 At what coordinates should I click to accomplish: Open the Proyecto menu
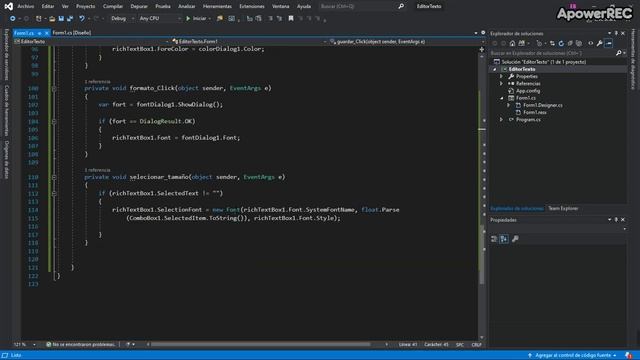[85, 7]
